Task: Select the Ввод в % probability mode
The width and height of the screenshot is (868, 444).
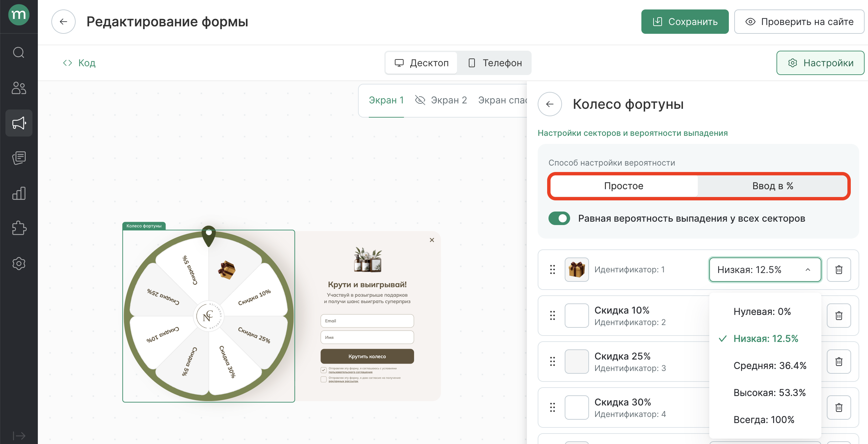Action: tap(772, 186)
